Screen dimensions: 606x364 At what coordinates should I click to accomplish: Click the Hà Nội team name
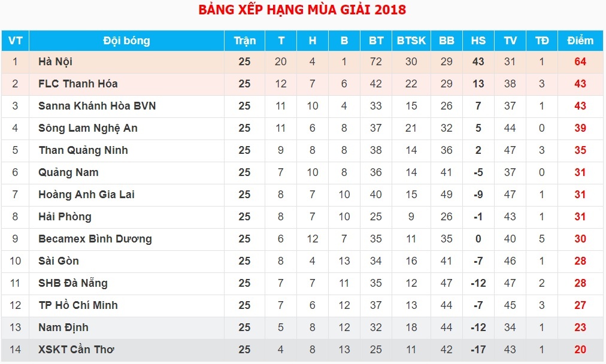(x=56, y=62)
